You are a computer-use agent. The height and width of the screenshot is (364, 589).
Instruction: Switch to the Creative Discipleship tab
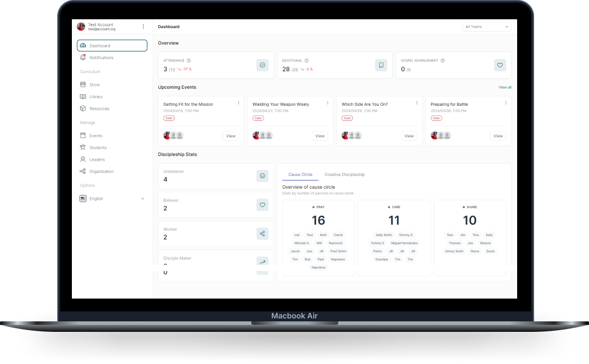pos(345,175)
